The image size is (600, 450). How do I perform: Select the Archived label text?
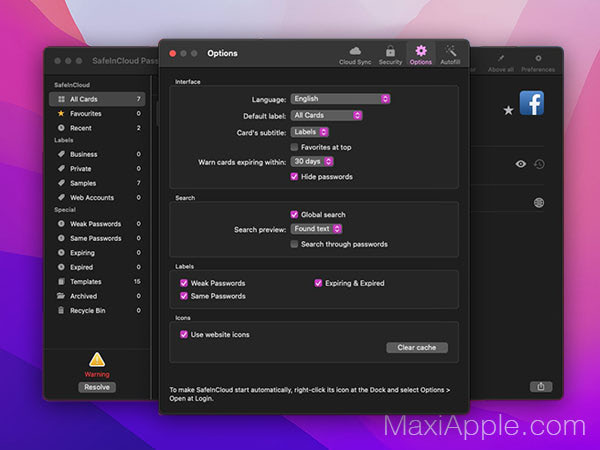coord(83,296)
